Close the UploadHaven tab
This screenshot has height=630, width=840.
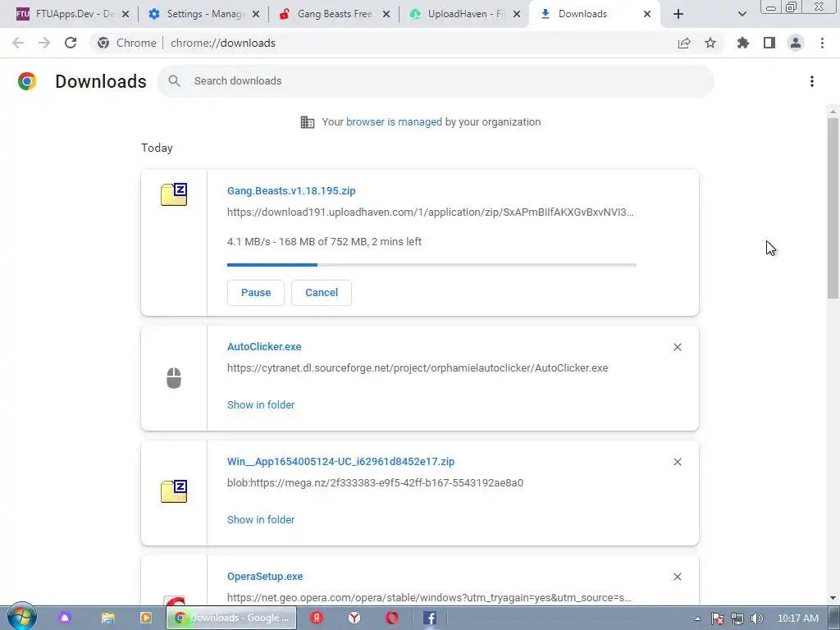click(517, 14)
